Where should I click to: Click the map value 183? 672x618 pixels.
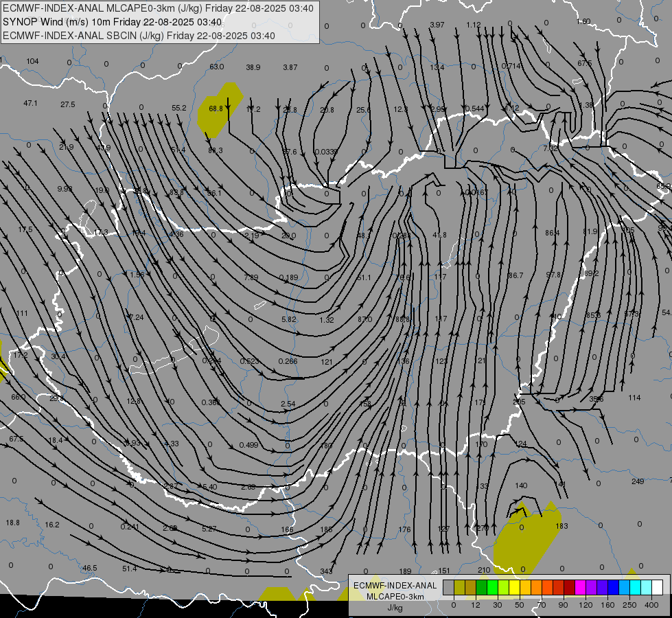[x=561, y=526]
